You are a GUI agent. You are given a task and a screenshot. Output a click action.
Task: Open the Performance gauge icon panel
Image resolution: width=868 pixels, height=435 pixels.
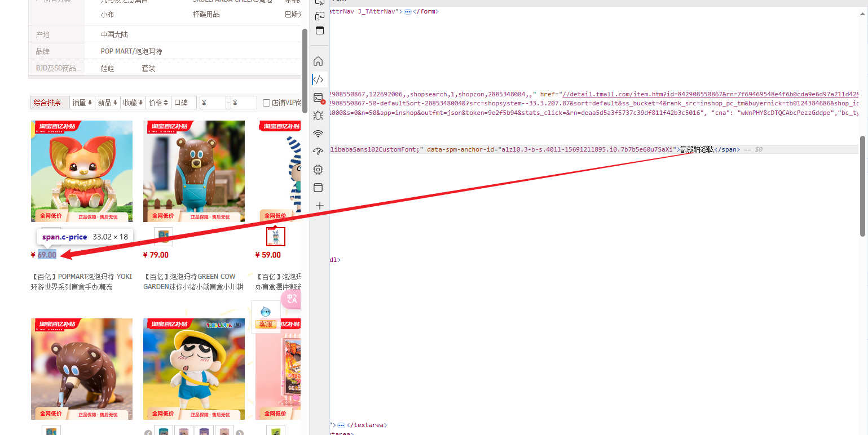tap(318, 152)
